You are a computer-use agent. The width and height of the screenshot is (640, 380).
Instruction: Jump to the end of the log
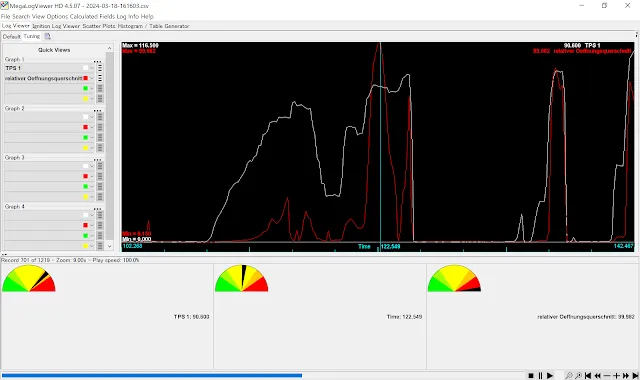tap(635, 376)
